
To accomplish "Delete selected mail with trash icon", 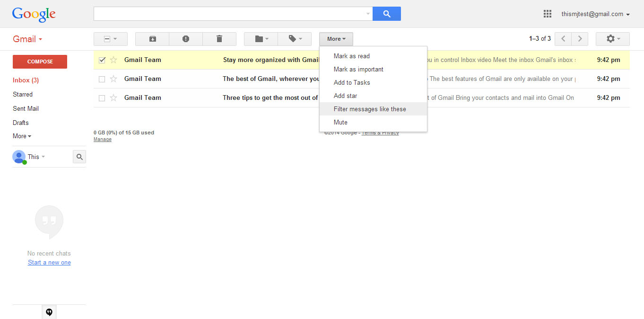I will coord(219,39).
